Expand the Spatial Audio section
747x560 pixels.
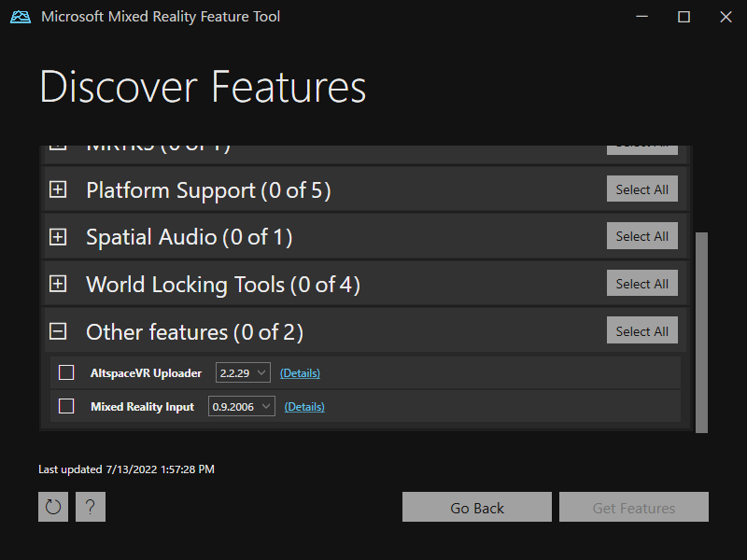click(x=58, y=237)
